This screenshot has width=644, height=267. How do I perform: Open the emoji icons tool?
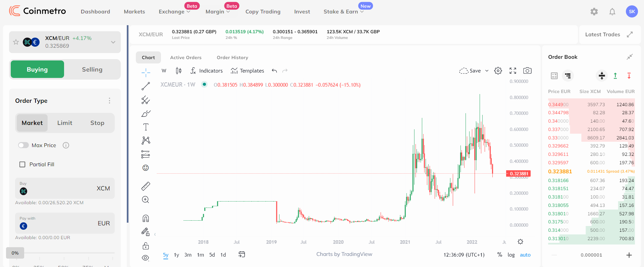pyautogui.click(x=146, y=168)
